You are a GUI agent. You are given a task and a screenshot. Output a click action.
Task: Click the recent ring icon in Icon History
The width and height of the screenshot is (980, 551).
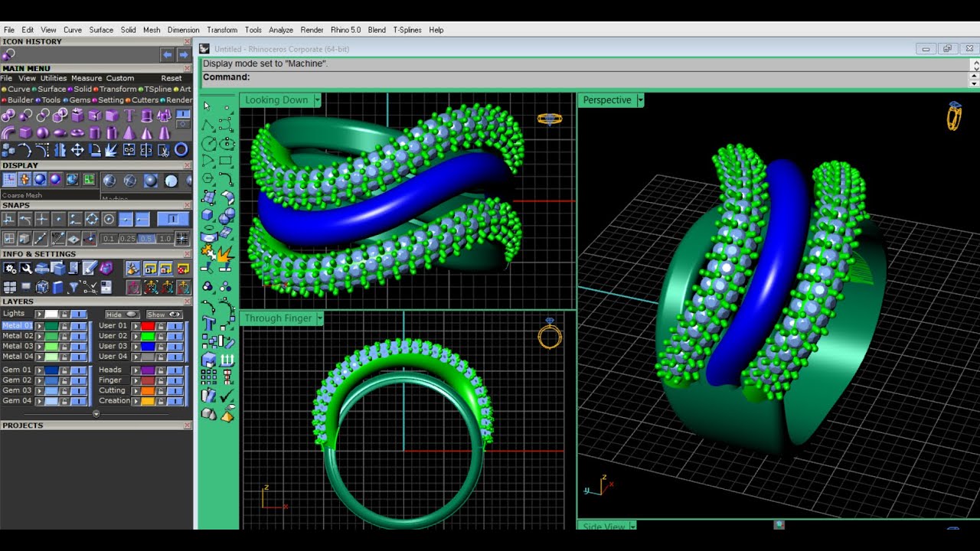8,54
